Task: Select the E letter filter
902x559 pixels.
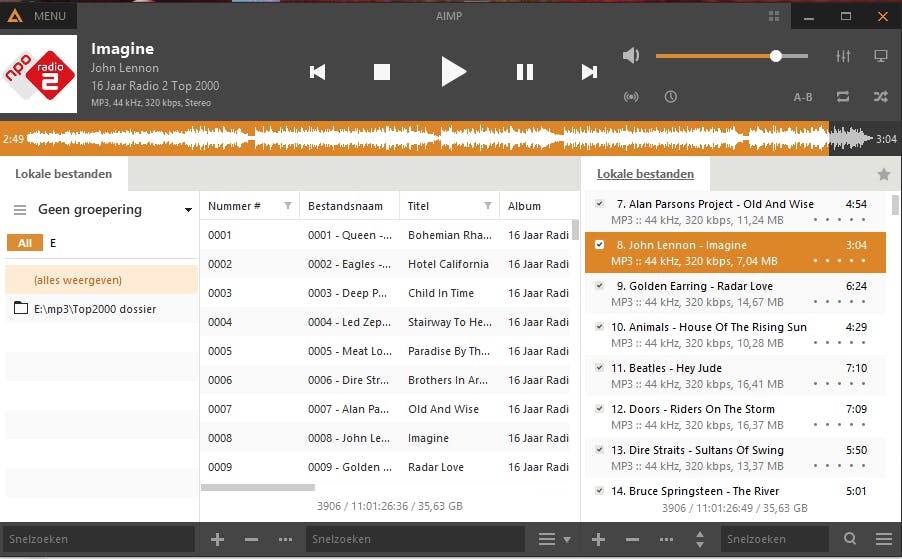Action: 53,243
